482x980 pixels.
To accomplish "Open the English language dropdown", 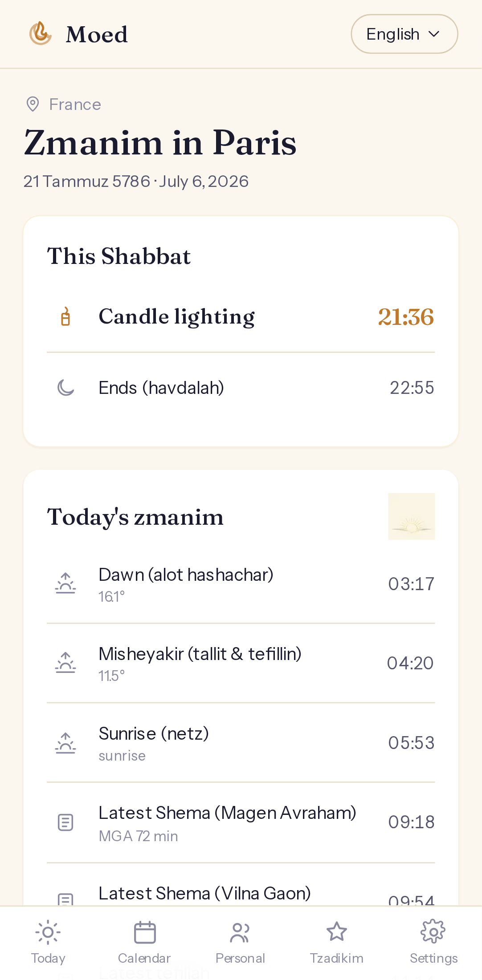I will (404, 34).
